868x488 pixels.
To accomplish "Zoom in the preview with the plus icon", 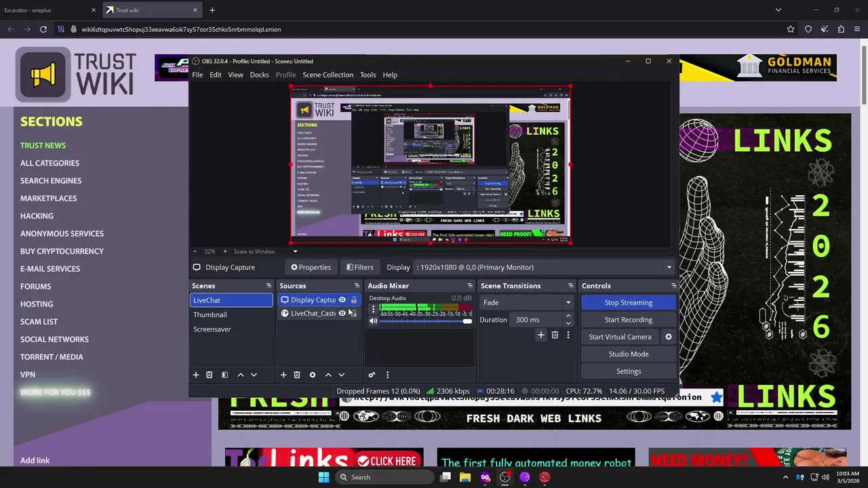I will (225, 251).
